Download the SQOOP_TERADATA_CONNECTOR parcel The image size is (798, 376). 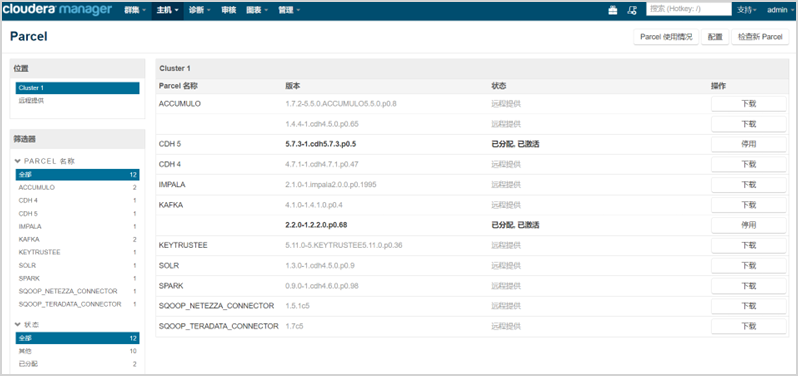pos(748,326)
